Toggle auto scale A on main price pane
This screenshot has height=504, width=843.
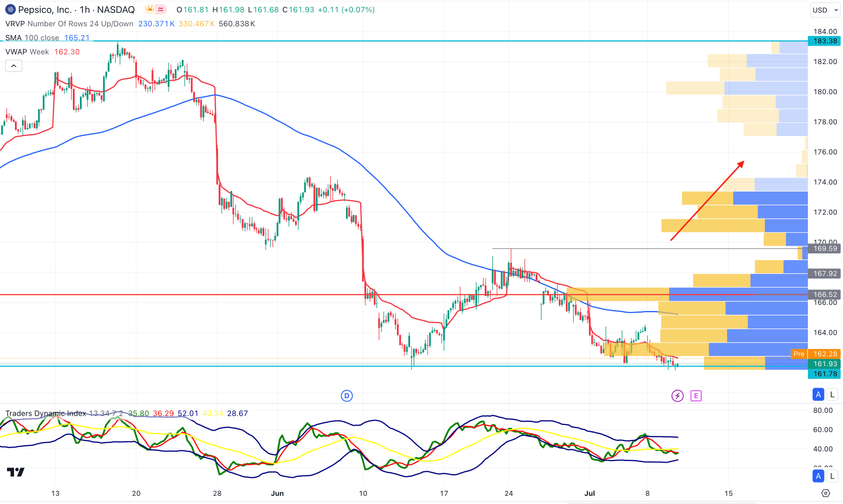818,394
